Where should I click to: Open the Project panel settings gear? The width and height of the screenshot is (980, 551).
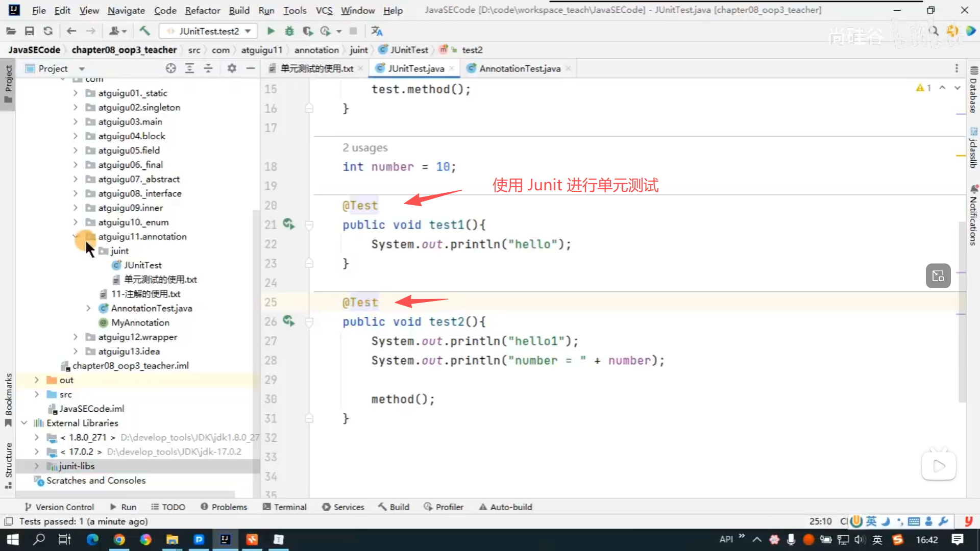click(x=232, y=68)
